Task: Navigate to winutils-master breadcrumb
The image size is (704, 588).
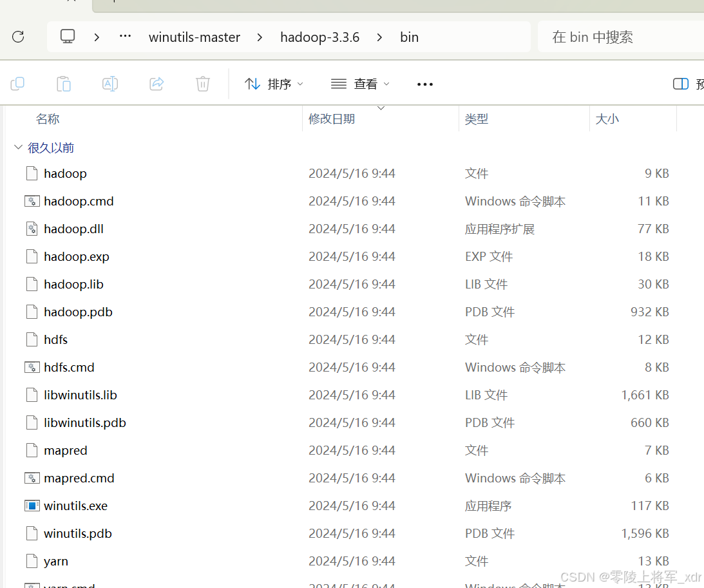Action: coord(195,37)
